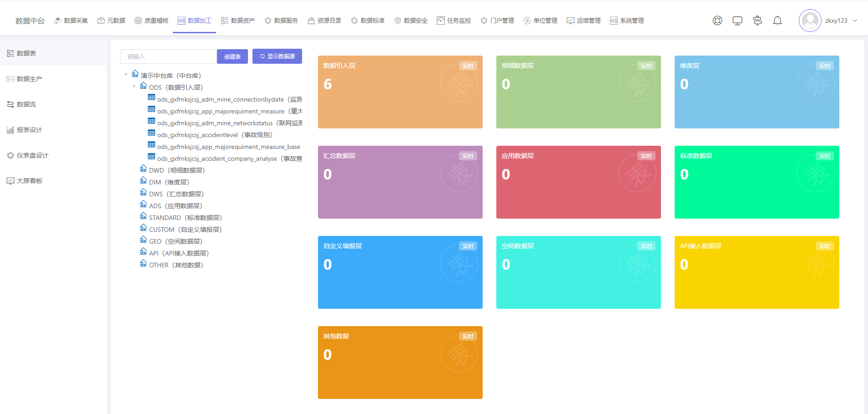
Task: Click the robot assistant icon in header
Action: pos(757,20)
